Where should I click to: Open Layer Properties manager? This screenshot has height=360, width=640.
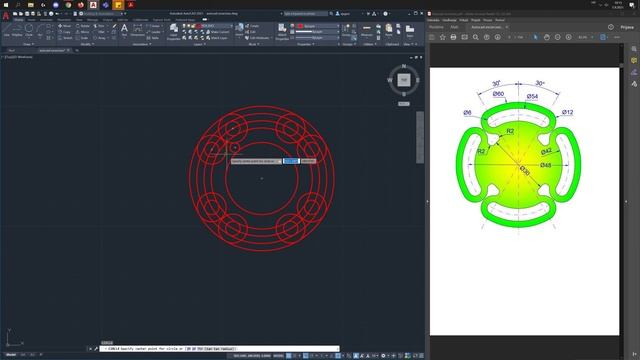coord(173,31)
